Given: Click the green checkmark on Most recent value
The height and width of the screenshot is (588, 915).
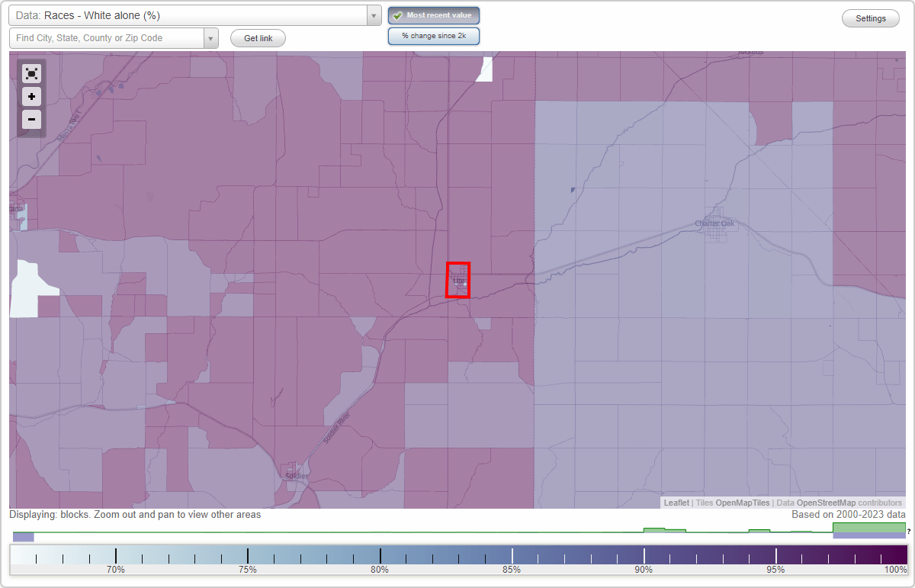Looking at the screenshot, I should 397,14.
